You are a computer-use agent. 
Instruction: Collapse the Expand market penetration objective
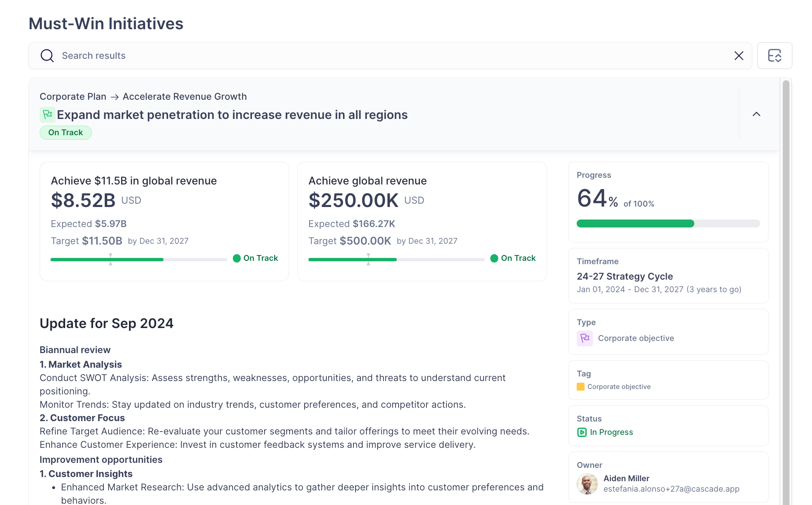click(x=756, y=114)
